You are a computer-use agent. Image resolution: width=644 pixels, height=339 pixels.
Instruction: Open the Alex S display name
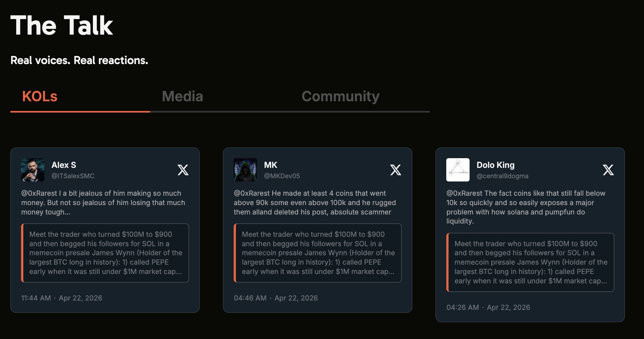click(x=64, y=165)
